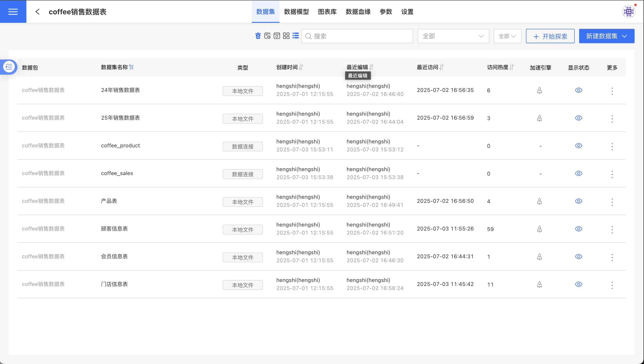
Task: Toggle visibility eye for coffee_product
Action: pos(578,146)
